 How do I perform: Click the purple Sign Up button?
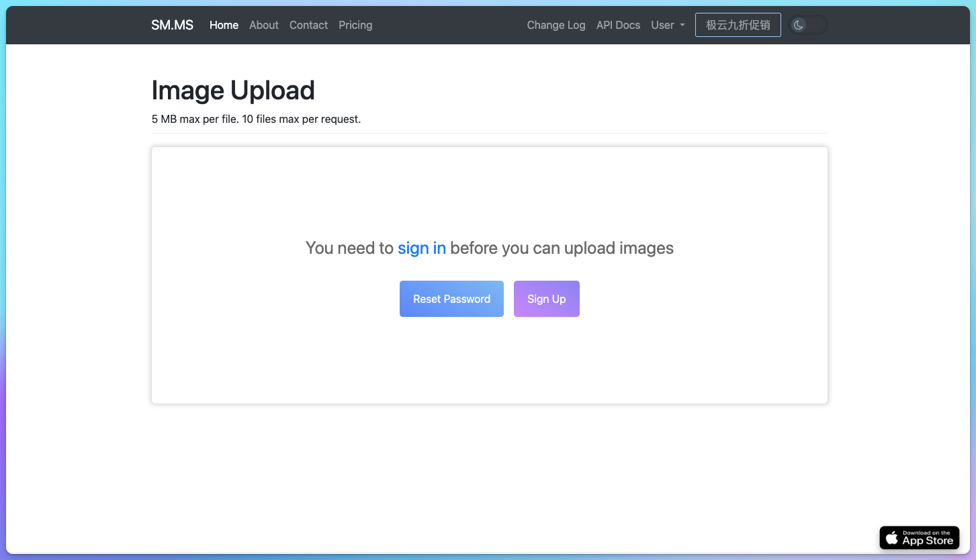(546, 299)
